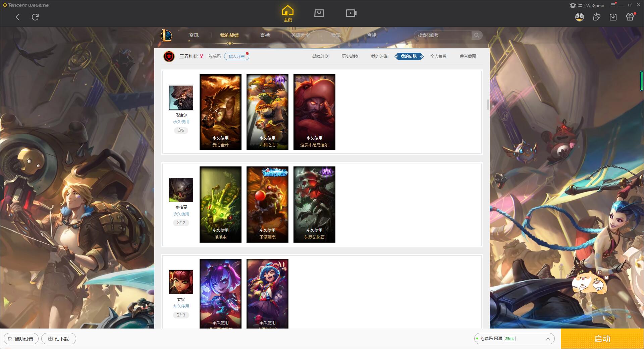644x349 pixels.
Task: Click the 安妮 champion portrait
Action: [x=181, y=282]
